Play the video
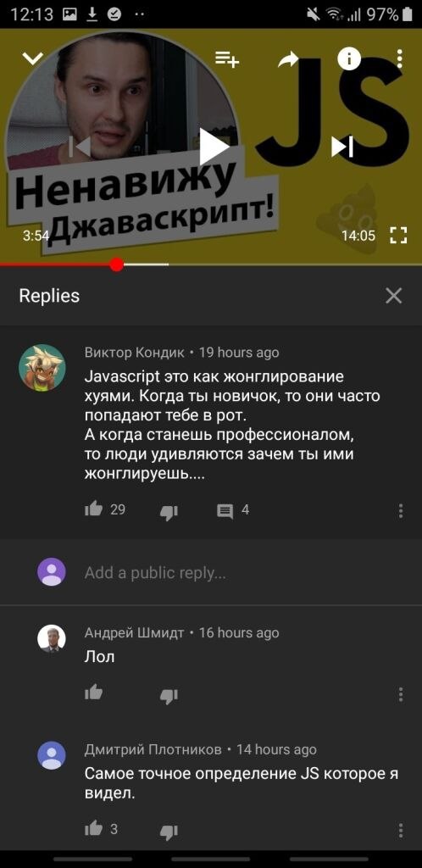422x868 pixels. click(214, 147)
